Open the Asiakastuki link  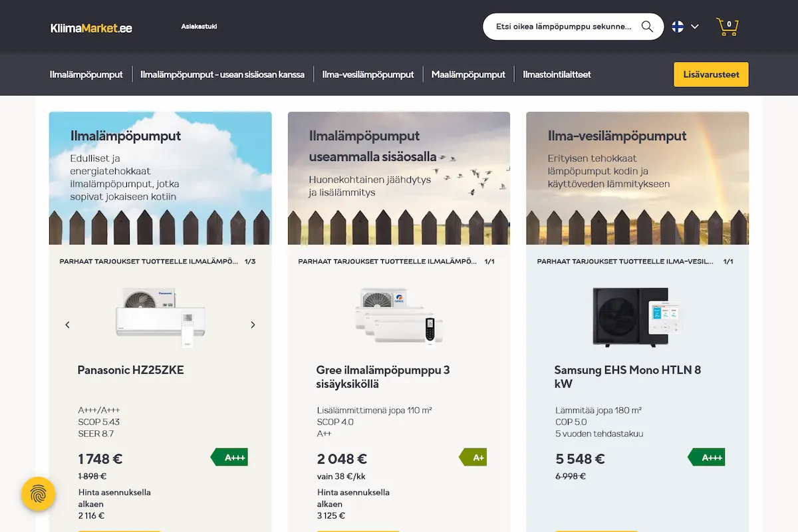pos(199,27)
